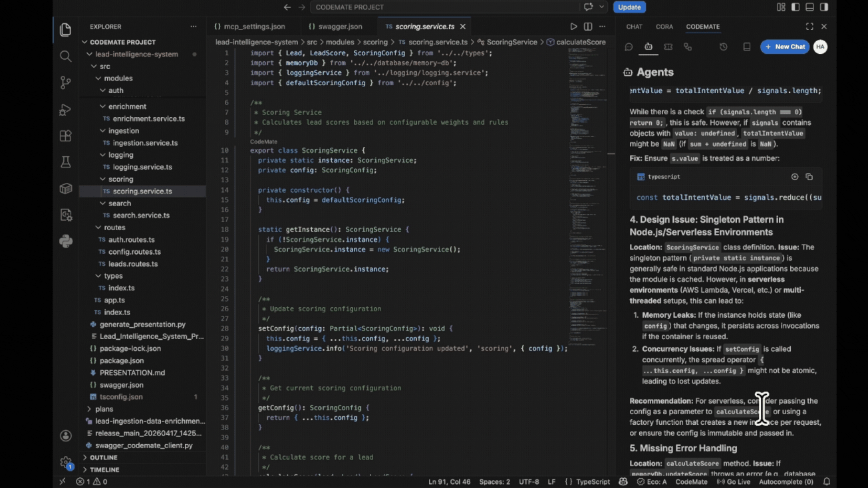Change Spaces: 2 indentation setting
The width and height of the screenshot is (868, 488).
point(495,481)
